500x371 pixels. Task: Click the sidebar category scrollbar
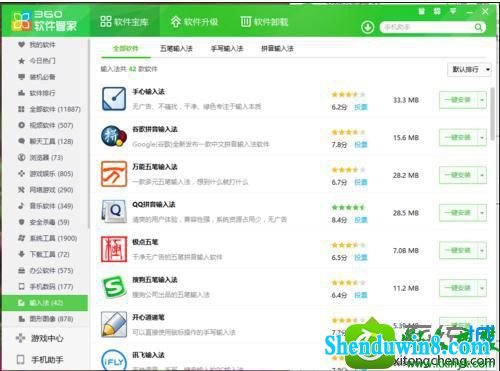click(x=89, y=133)
